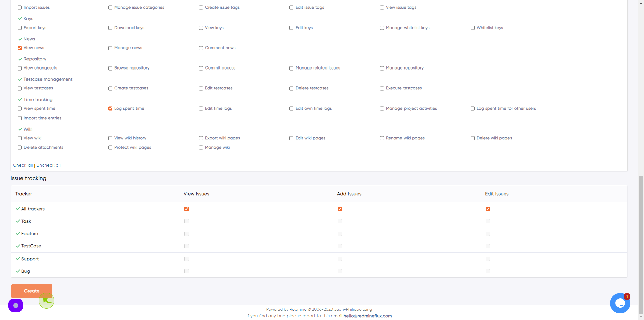Click the checkmark icon for Bug tracker
The height and width of the screenshot is (320, 644).
pos(18,271)
